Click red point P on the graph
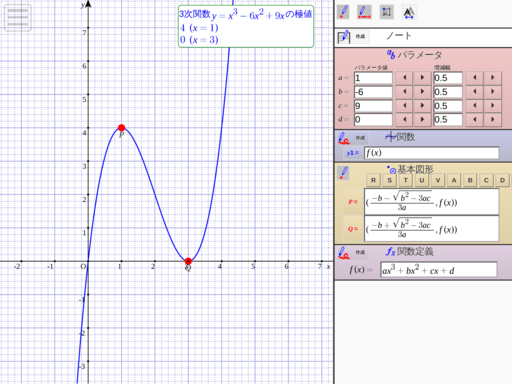Image resolution: width=512 pixels, height=384 pixels. click(x=122, y=128)
